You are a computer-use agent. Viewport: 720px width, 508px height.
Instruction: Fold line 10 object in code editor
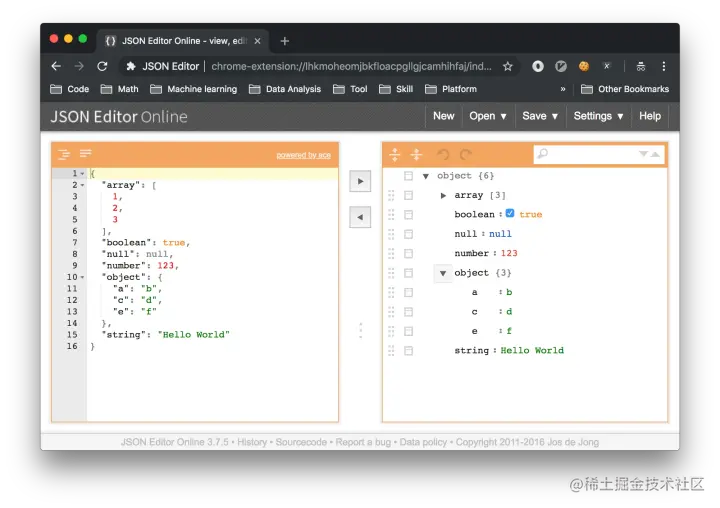[x=83, y=277]
